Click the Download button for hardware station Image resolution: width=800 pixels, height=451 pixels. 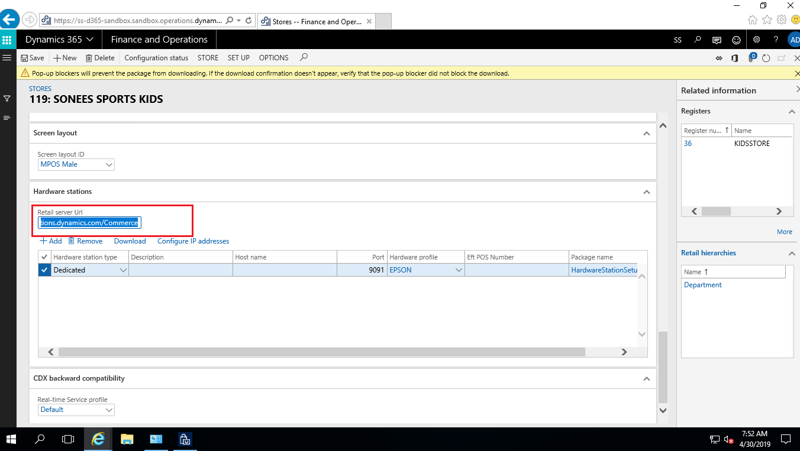click(x=129, y=241)
